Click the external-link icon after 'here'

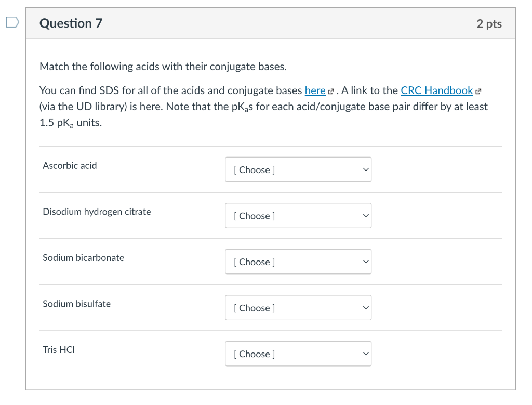click(331, 92)
